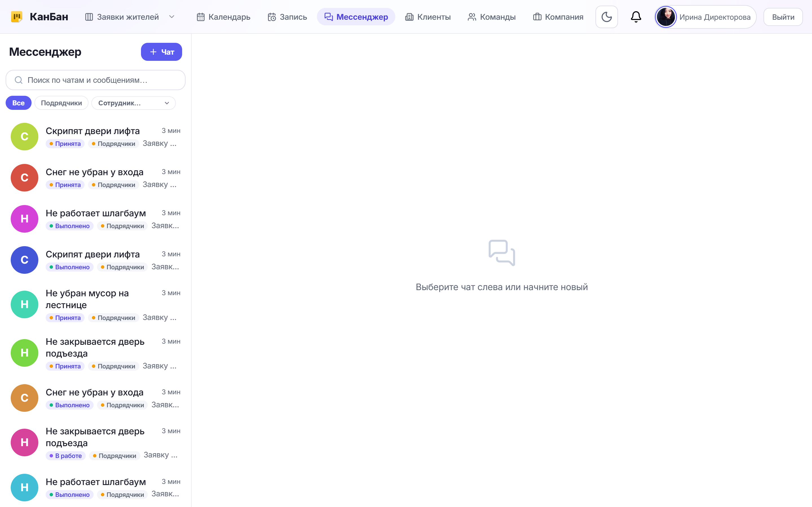The width and height of the screenshot is (812, 507).
Task: Expand the Заявки жителей board dropdown
Action: pos(172,17)
